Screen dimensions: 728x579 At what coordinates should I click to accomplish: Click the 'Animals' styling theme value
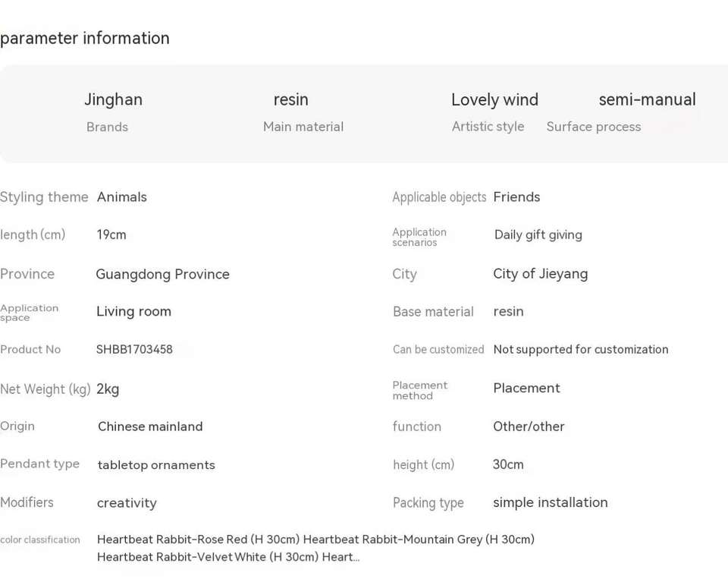coord(121,197)
